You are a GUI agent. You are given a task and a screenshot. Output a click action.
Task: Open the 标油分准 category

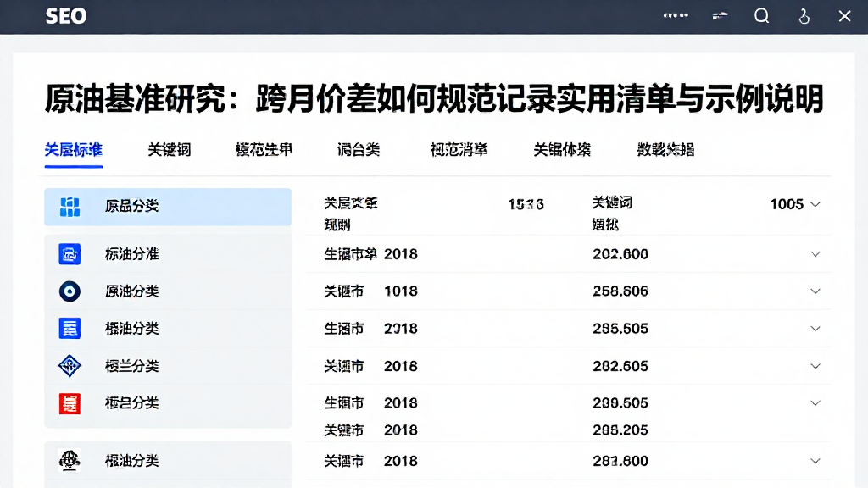(168, 254)
